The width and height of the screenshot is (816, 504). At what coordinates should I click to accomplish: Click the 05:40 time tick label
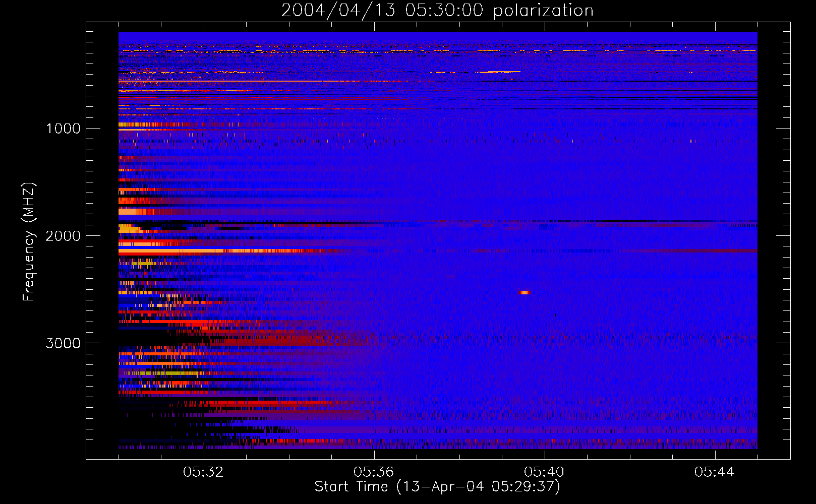(x=545, y=472)
